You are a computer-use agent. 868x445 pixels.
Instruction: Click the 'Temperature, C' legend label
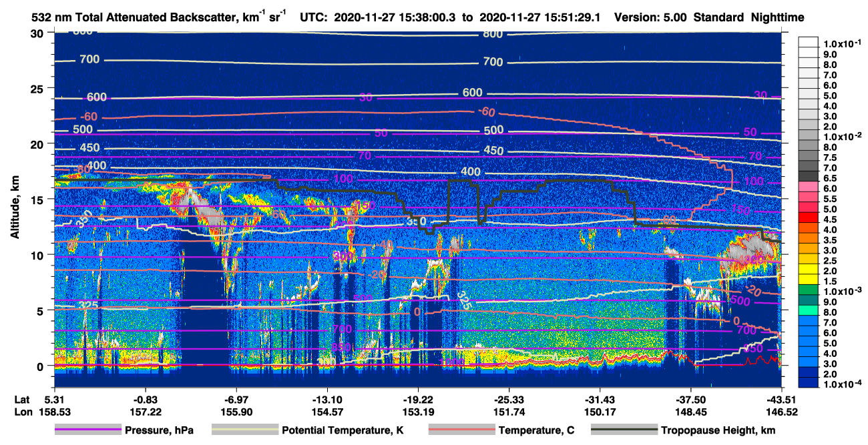pos(536,430)
